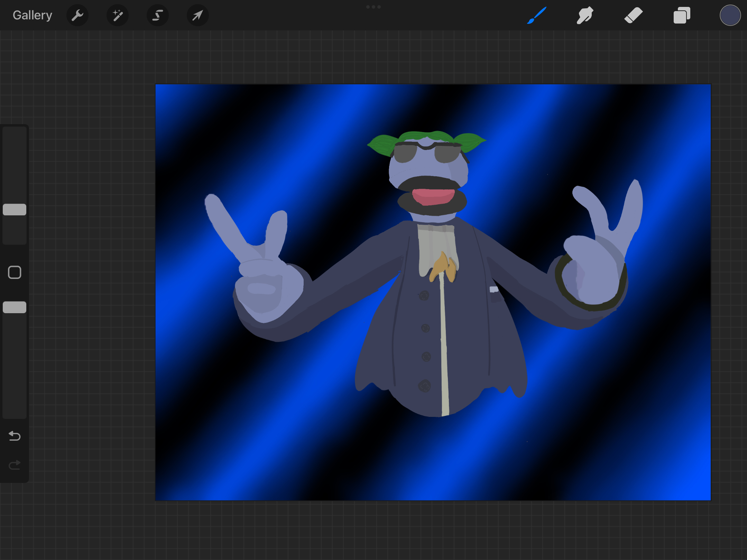
Task: Open the Layers panel
Action: (x=682, y=15)
